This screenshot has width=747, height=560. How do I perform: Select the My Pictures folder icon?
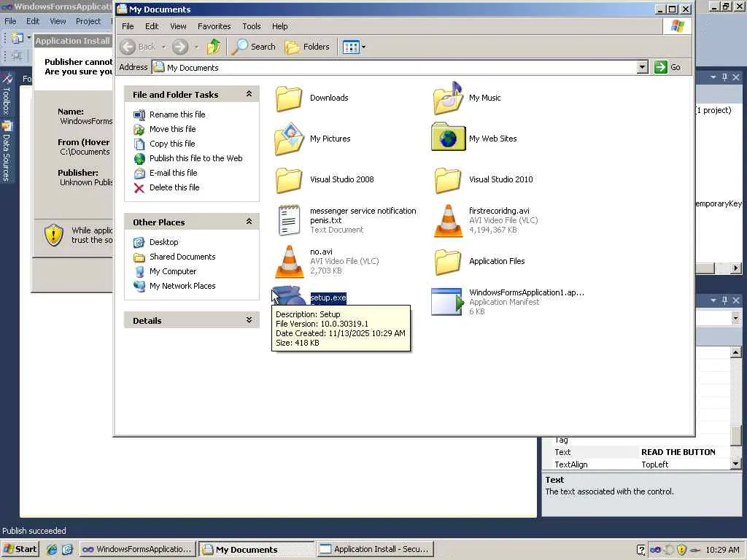pyautogui.click(x=289, y=139)
